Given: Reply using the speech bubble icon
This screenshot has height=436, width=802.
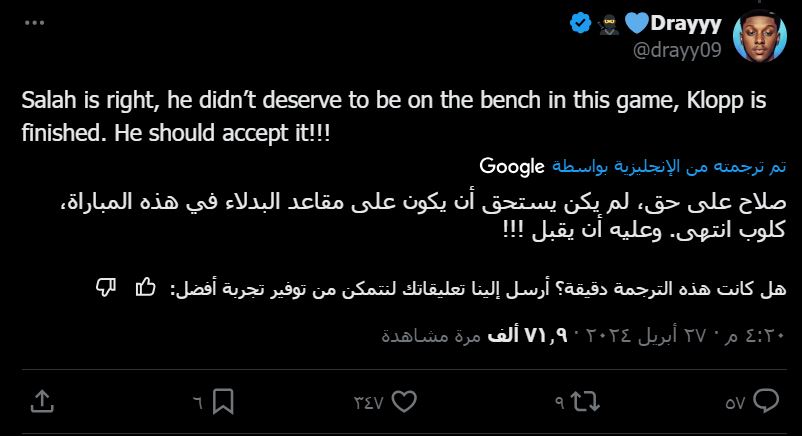Looking at the screenshot, I should click(767, 402).
